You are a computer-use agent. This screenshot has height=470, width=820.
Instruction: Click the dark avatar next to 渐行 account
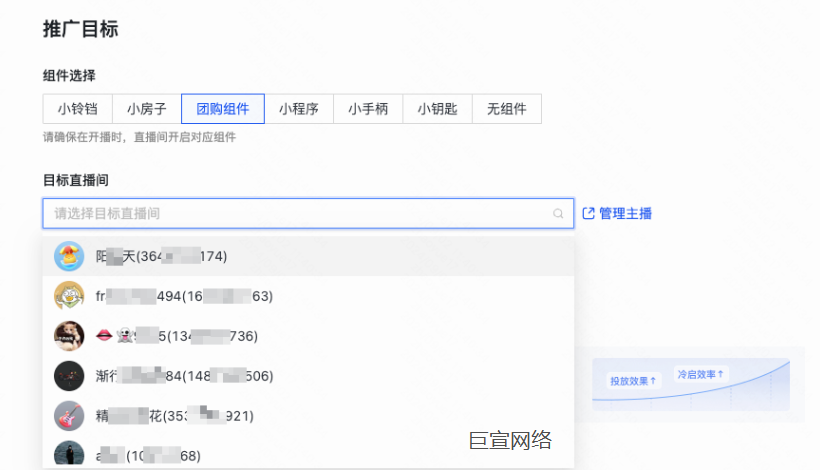click(x=69, y=376)
